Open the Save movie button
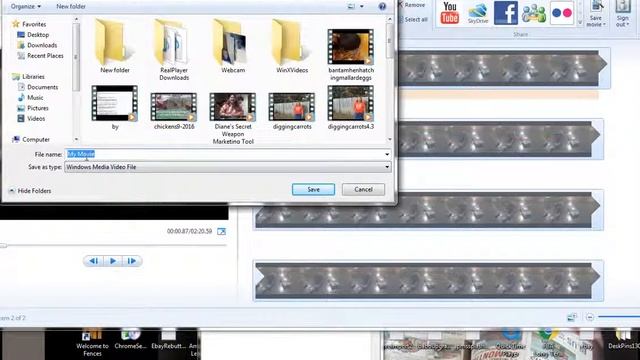 tap(596, 14)
